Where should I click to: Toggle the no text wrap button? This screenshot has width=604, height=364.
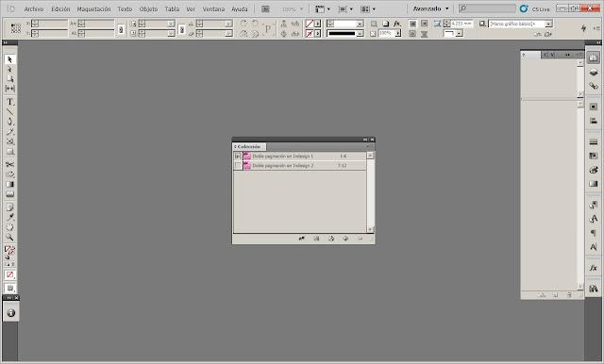[x=412, y=24]
